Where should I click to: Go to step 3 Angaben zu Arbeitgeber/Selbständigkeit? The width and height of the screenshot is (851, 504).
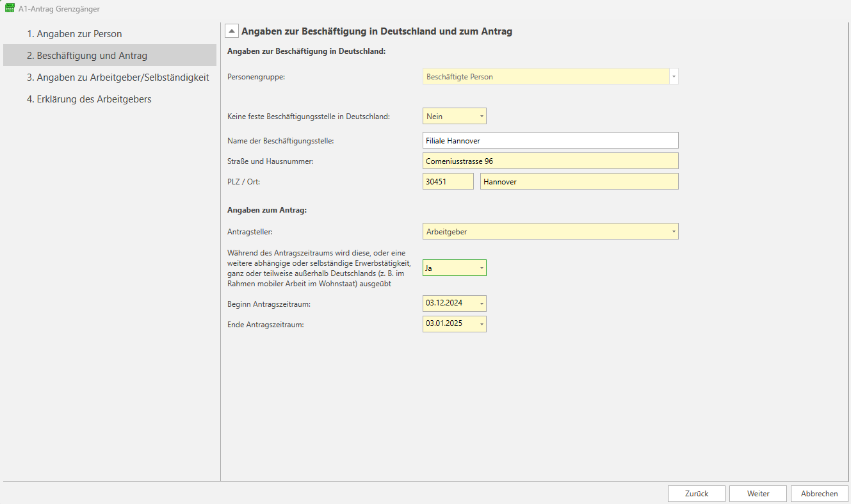tap(118, 77)
